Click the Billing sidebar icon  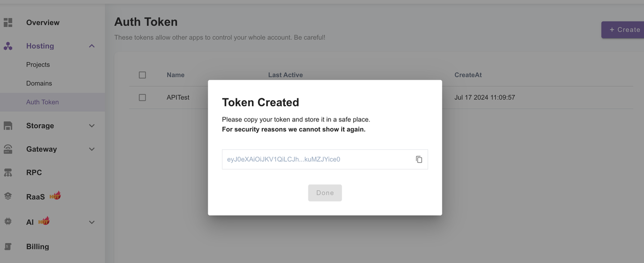coord(8,247)
